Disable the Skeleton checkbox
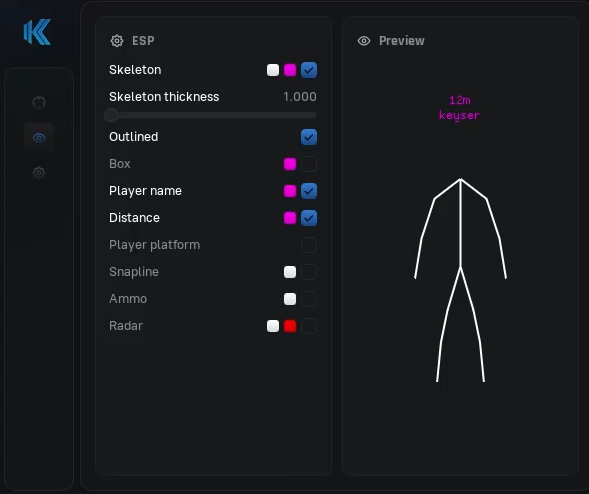Viewport: 589px width, 494px height. 309,70
